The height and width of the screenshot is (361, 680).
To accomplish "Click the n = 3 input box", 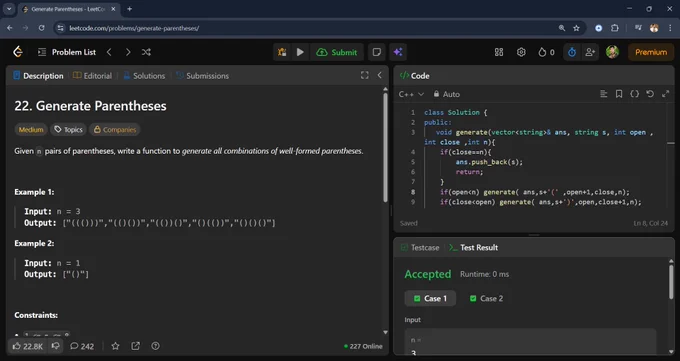I will coord(530,343).
